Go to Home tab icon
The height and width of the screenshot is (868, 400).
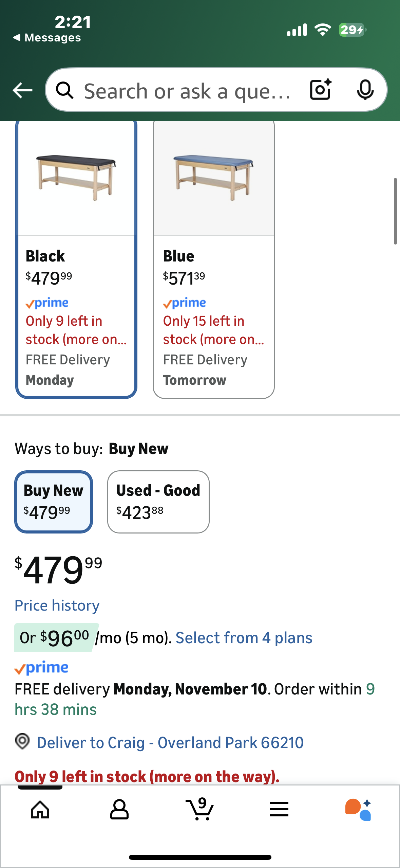click(40, 810)
